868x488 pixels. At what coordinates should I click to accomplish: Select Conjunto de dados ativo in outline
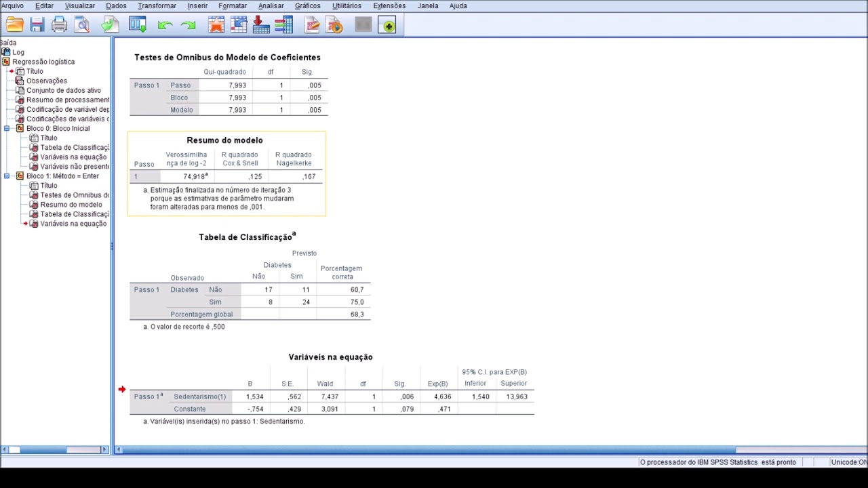tap(63, 90)
